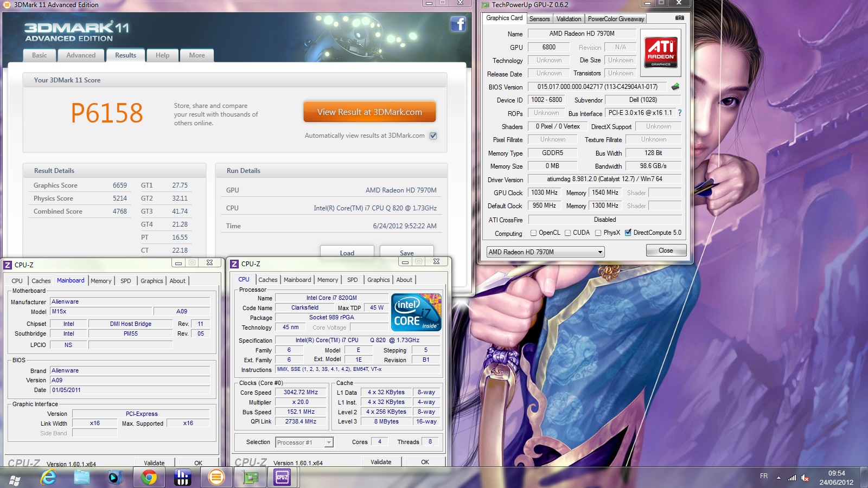The image size is (868, 488).
Task: Click the 3DMark 11 title bar icon
Action: click(7, 5)
